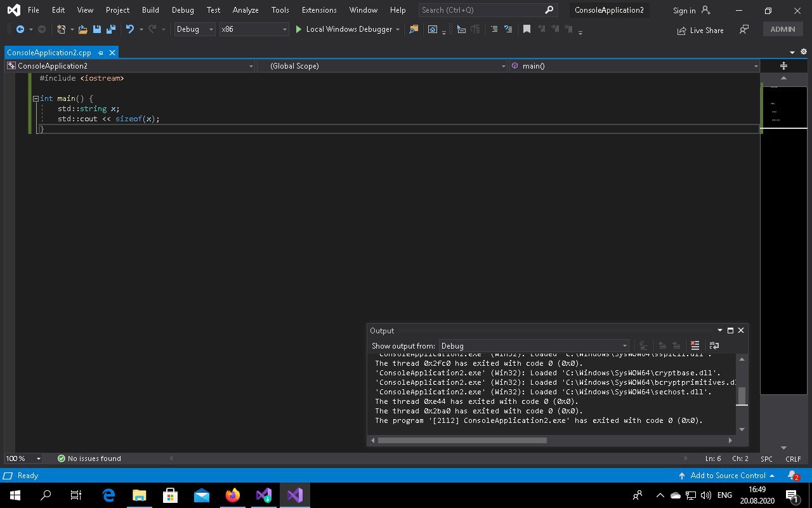
Task: Click the Visual Studio logo icon
Action: click(x=13, y=10)
